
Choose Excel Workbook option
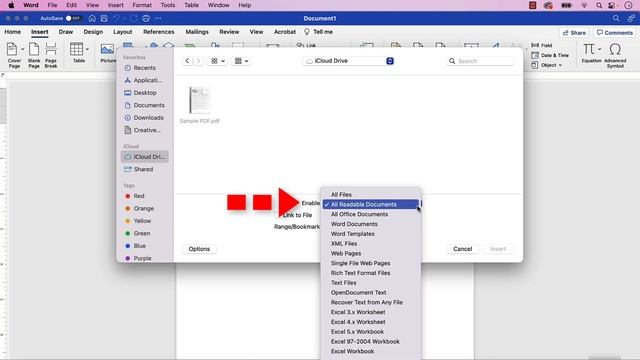click(x=371, y=351)
